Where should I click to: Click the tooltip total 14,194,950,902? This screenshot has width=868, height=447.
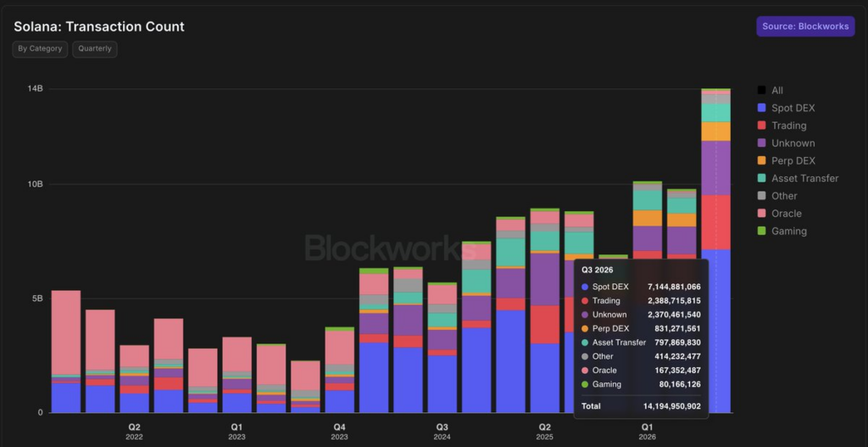tap(672, 406)
